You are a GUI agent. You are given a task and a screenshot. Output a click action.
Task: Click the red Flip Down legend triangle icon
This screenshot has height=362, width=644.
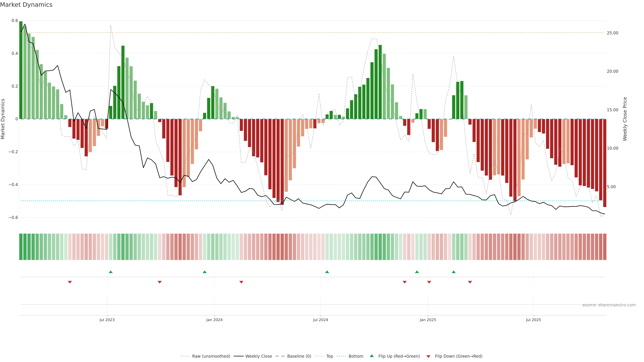428,356
